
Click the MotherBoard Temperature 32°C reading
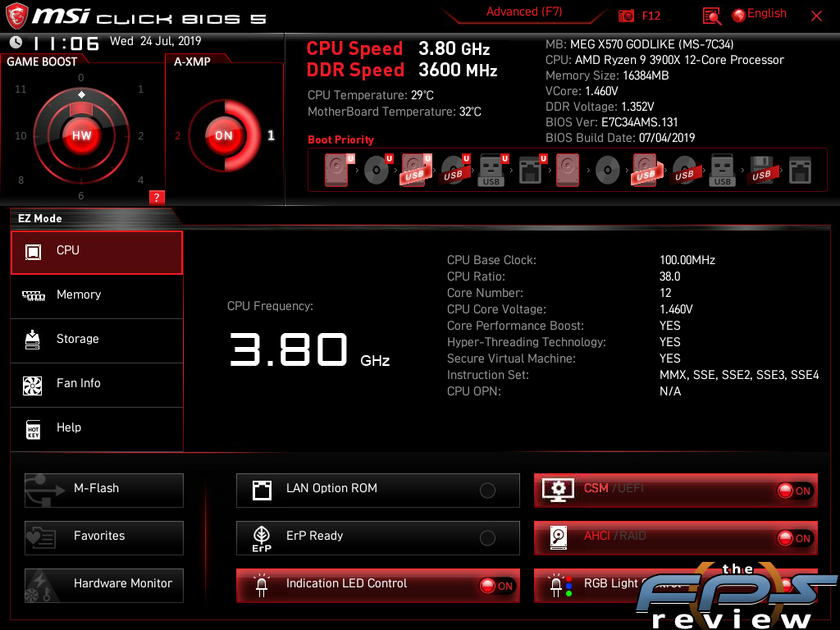point(395,112)
